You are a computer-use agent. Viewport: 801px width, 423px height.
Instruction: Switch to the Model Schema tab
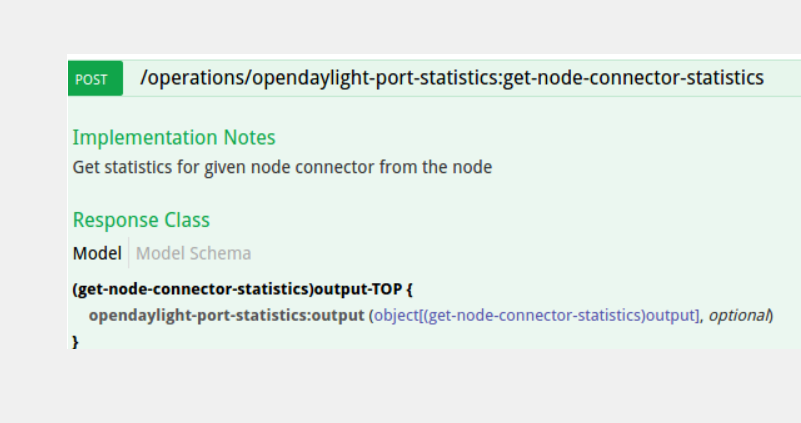[193, 253]
